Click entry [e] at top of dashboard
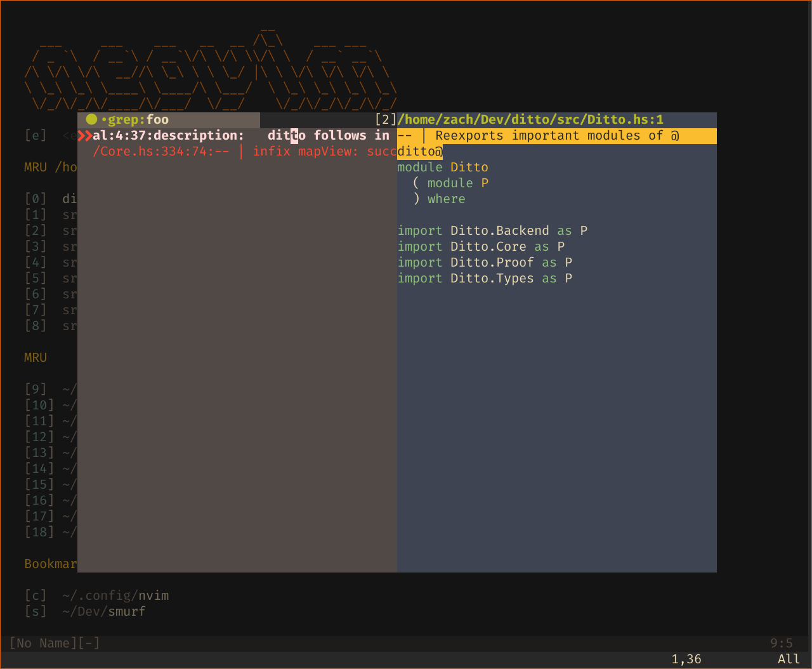812x669 pixels. (x=35, y=135)
